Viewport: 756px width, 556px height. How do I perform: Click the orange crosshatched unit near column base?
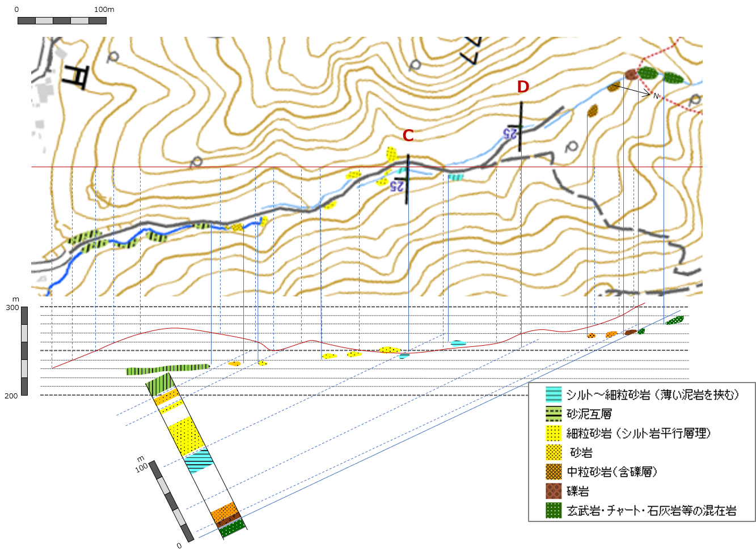point(225,512)
